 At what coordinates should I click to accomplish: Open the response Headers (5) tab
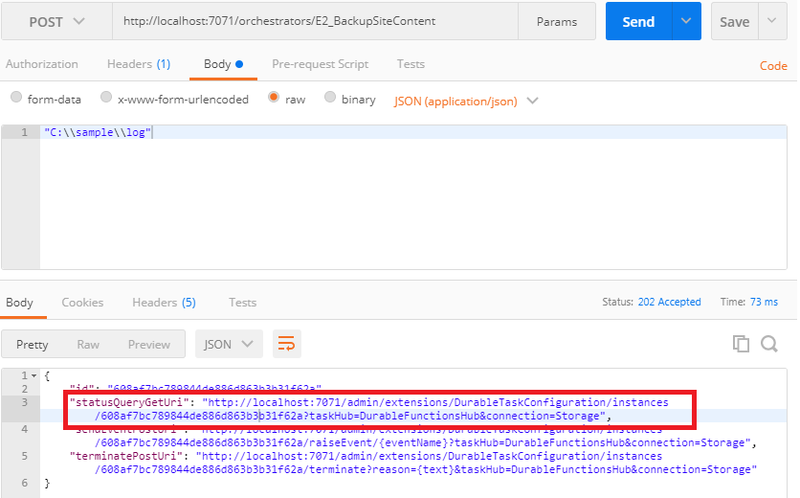(164, 303)
